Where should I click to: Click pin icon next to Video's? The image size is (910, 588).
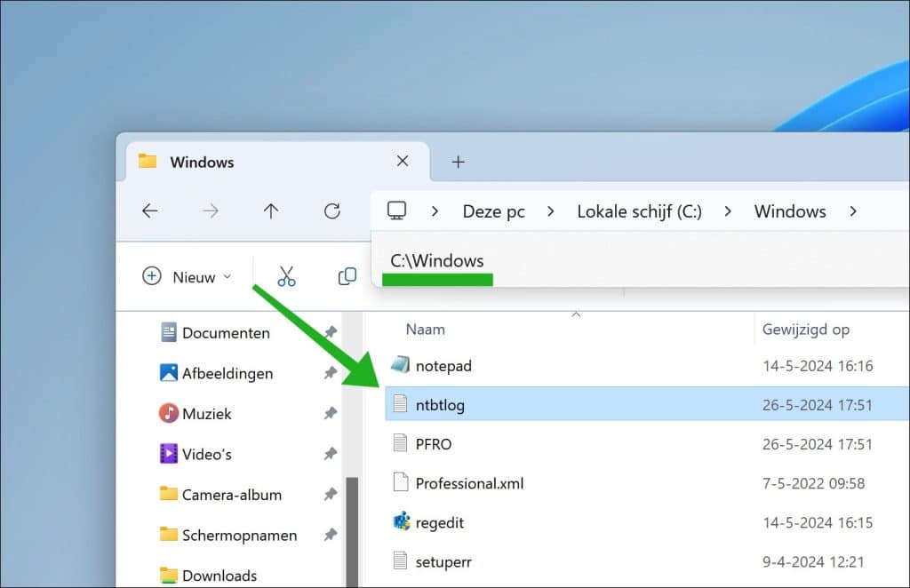331,454
